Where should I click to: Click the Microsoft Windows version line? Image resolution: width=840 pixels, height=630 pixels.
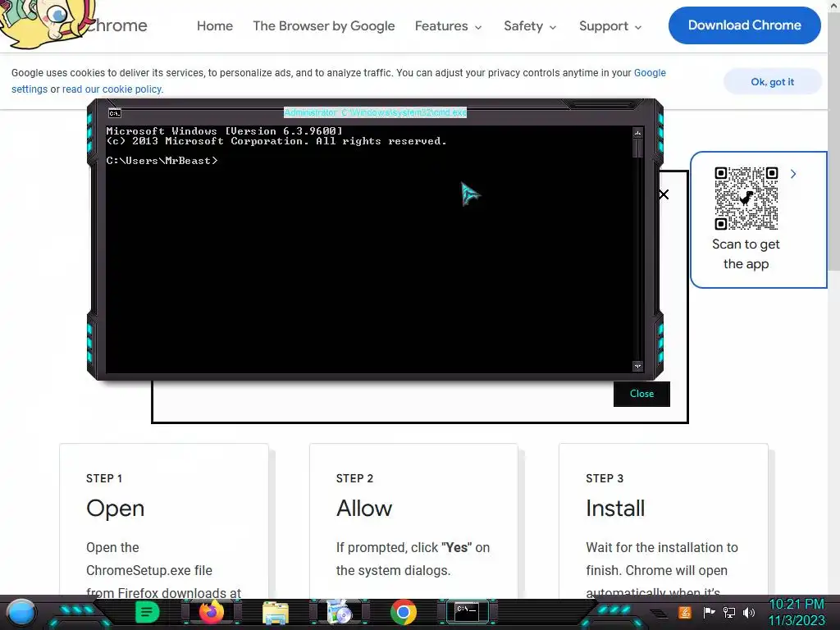pos(224,130)
